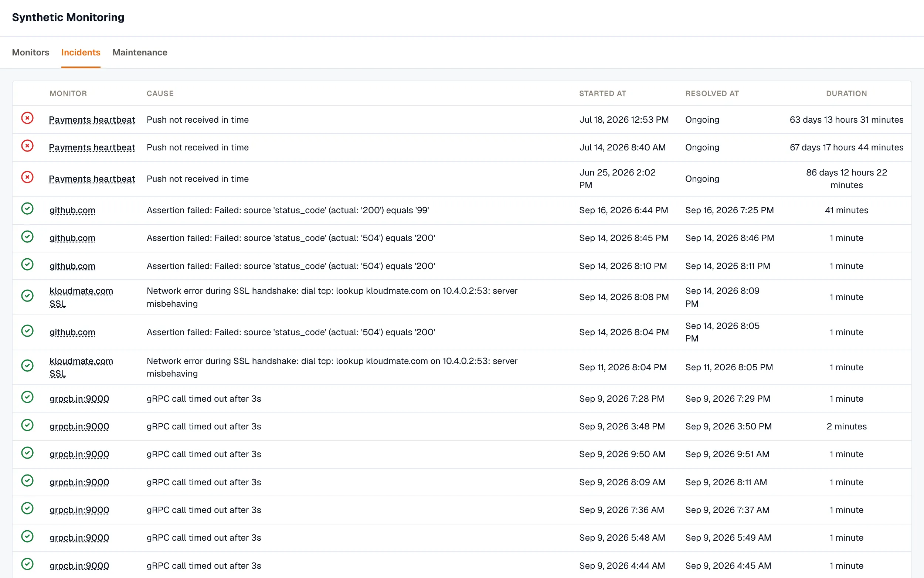Open grpcb.in:9000 link for Sep 9 5:48 AM
The image size is (924, 578).
(x=79, y=538)
